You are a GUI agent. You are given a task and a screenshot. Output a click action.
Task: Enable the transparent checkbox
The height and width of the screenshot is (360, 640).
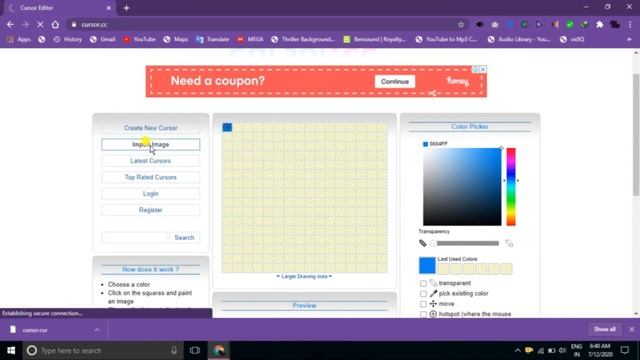click(x=423, y=283)
